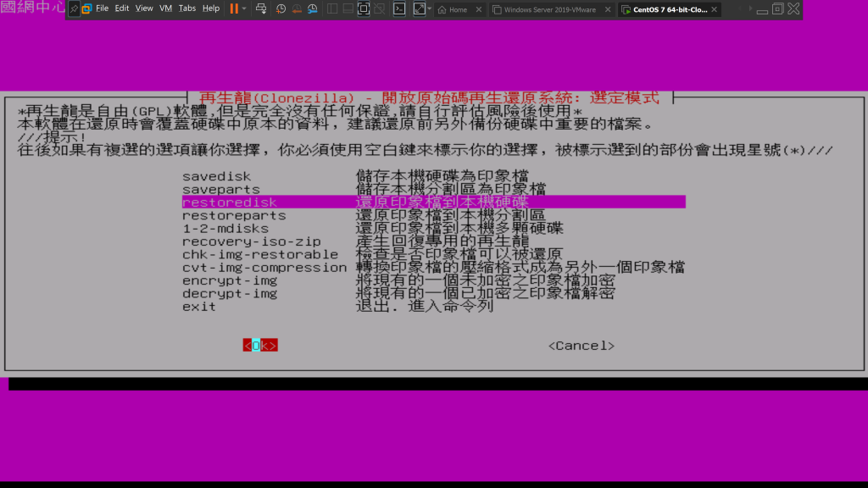
Task: Switch to the Home tab
Action: click(x=458, y=9)
